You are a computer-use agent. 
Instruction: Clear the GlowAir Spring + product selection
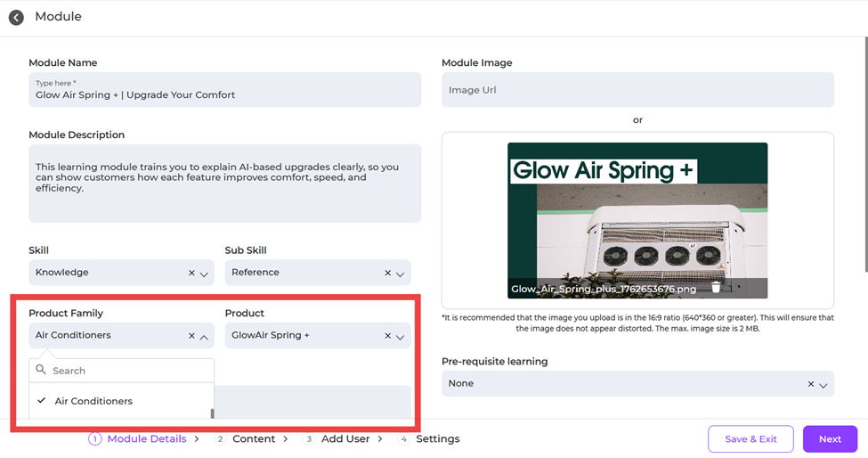(x=387, y=336)
